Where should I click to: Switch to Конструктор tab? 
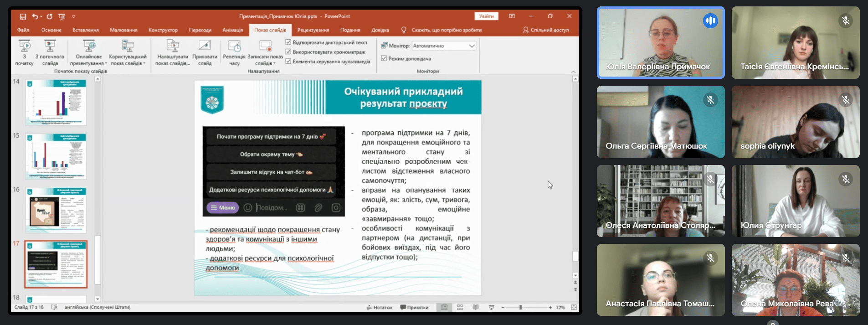pos(163,30)
